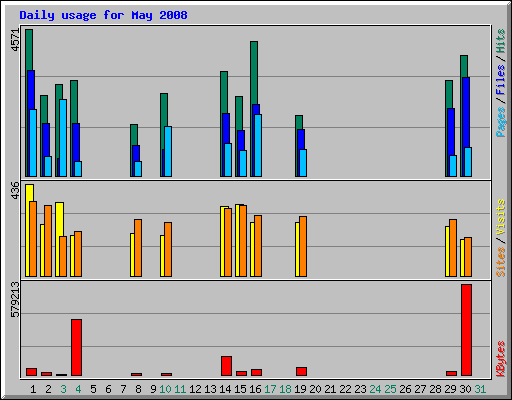This screenshot has width=512, height=400.
Task: Click the 'Daily usage for May 2008' title
Action: click(103, 15)
